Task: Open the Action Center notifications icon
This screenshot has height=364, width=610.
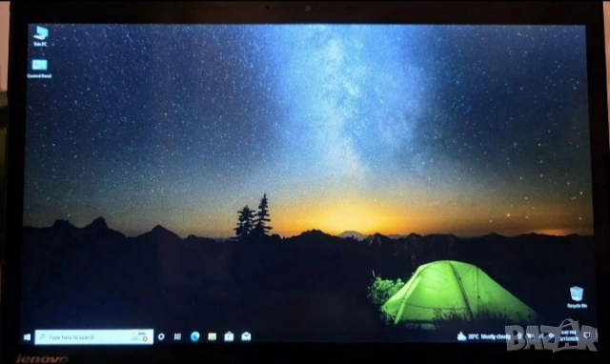Action: (x=588, y=335)
